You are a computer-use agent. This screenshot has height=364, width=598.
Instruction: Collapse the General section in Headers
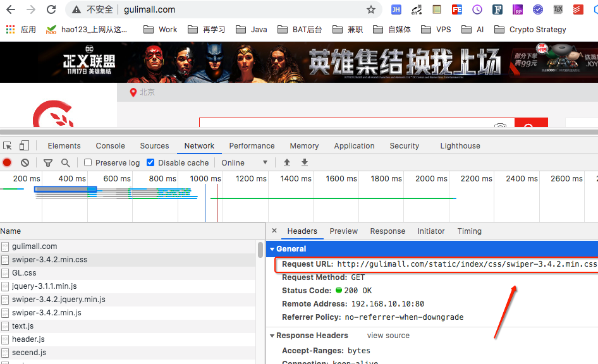[x=272, y=248]
